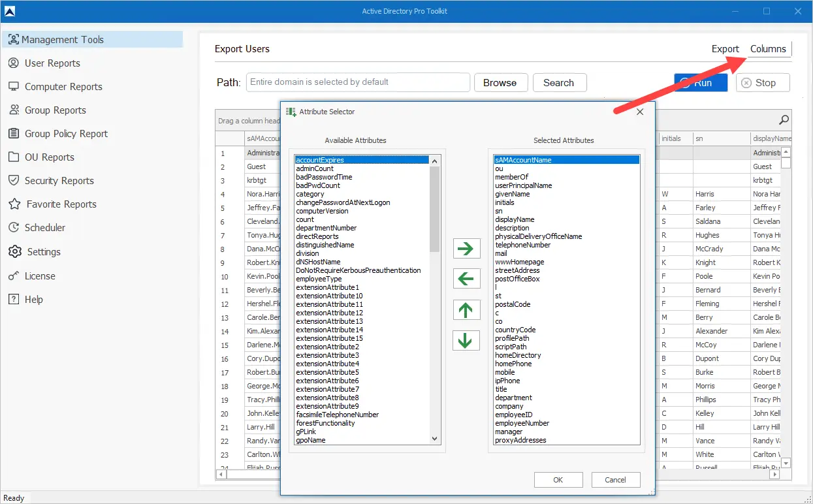Click the Browse button
Viewport: 813px width, 504px height.
coord(500,83)
